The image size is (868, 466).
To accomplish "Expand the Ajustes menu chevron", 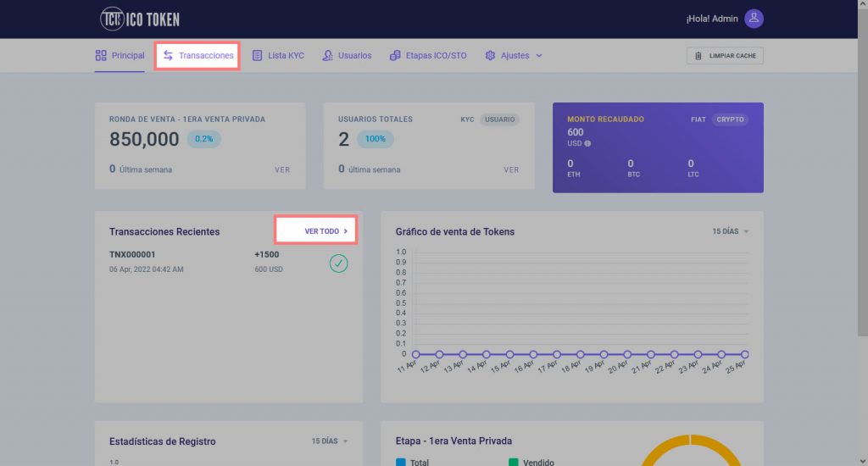I will [x=538, y=56].
